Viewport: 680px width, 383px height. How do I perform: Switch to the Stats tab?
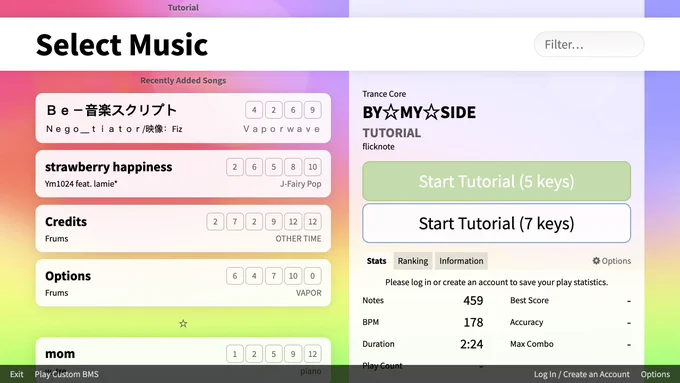pyautogui.click(x=376, y=261)
